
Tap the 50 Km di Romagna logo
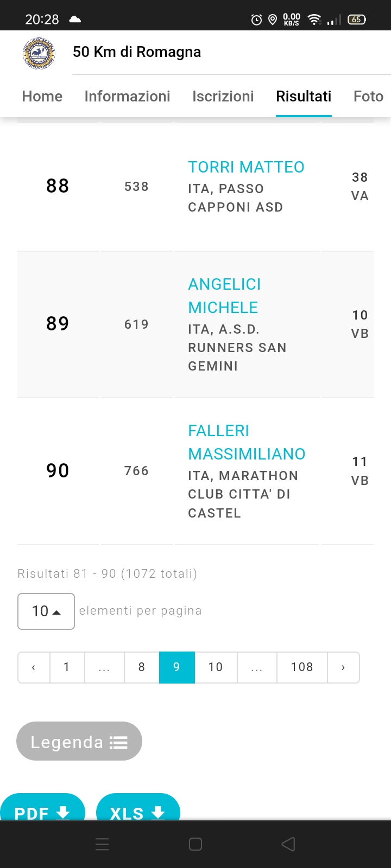pos(39,53)
